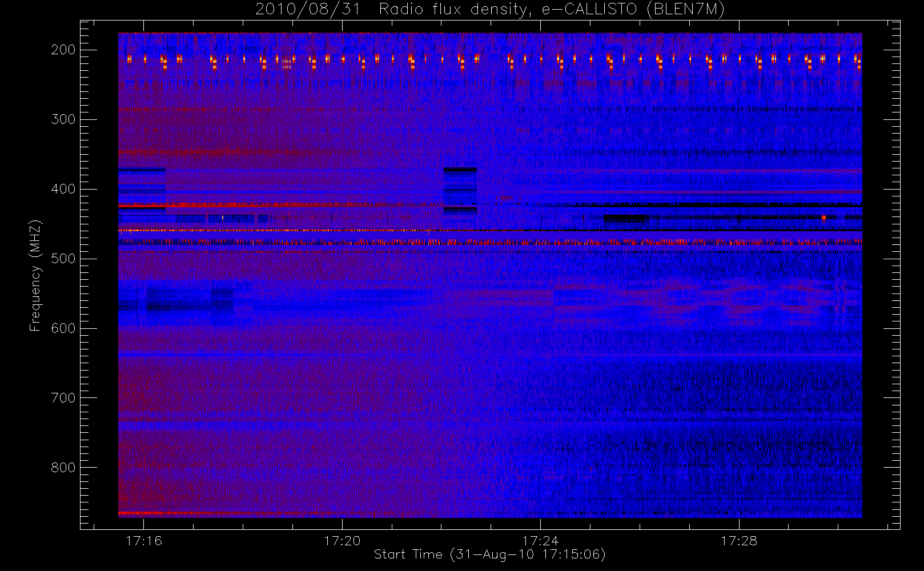Click the 800 frequency tick label
This screenshot has height=571, width=924.
63,468
